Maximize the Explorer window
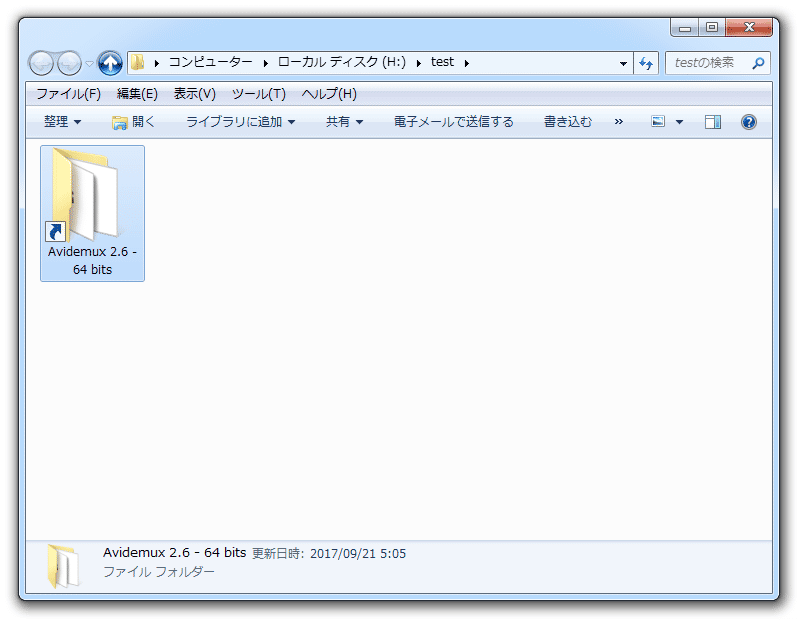 [712, 27]
